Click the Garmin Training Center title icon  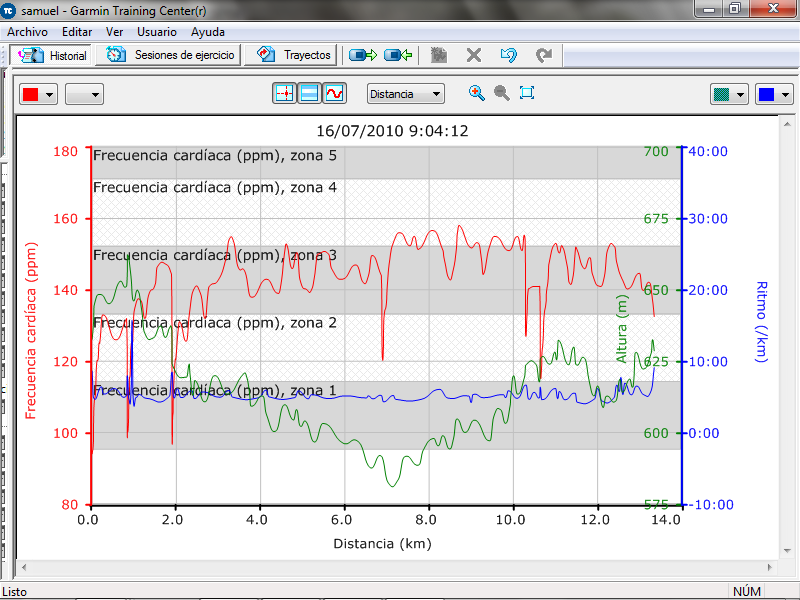9,10
